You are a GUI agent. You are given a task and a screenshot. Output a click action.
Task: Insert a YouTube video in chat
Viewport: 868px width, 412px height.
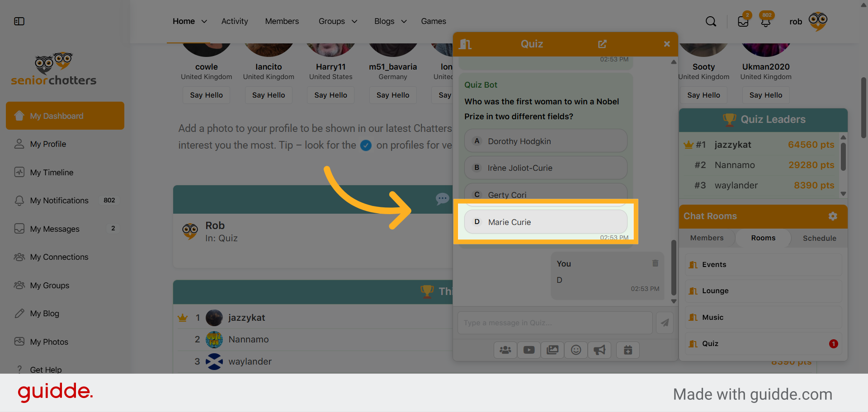coord(529,350)
